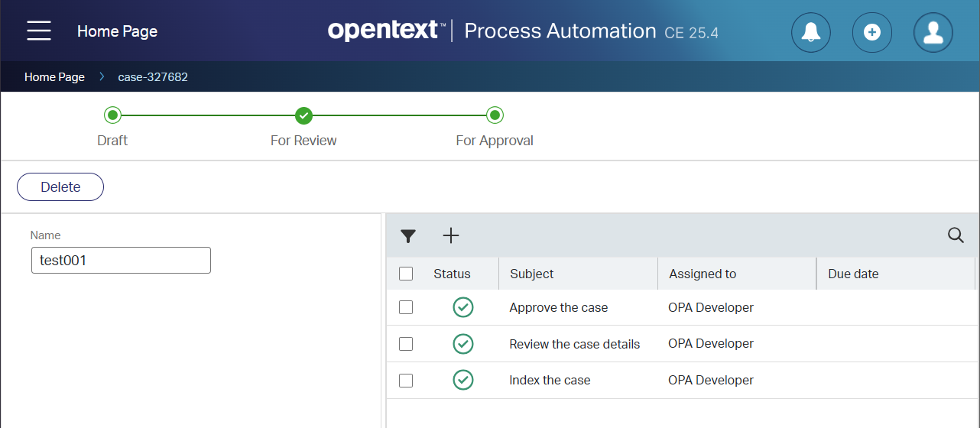Click completed status icon for Approve the case

point(463,307)
